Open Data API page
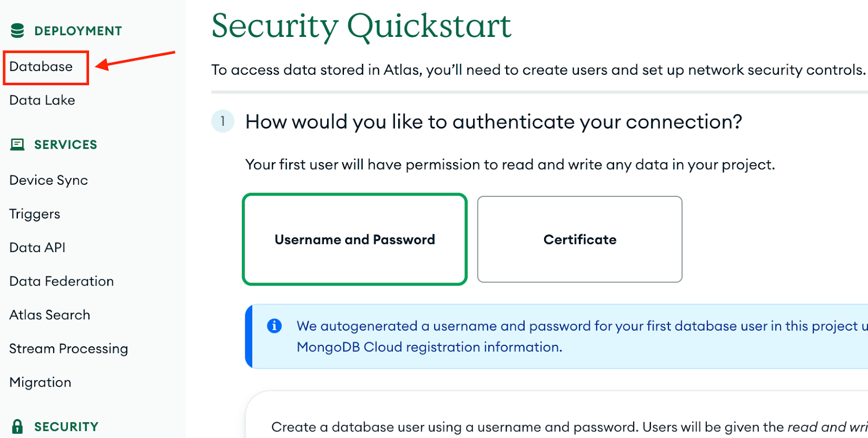This screenshot has height=438, width=868. (37, 248)
